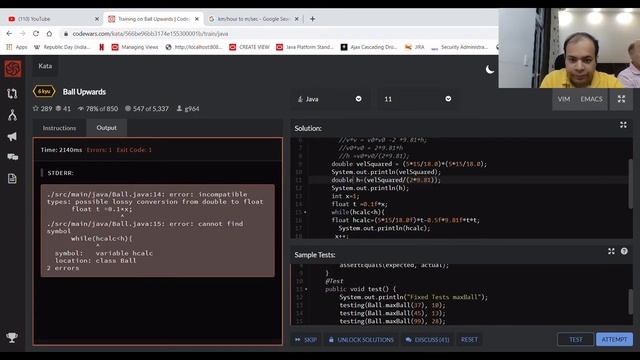
Task: Open the Codewars home logo
Action: pyautogui.click(x=13, y=69)
